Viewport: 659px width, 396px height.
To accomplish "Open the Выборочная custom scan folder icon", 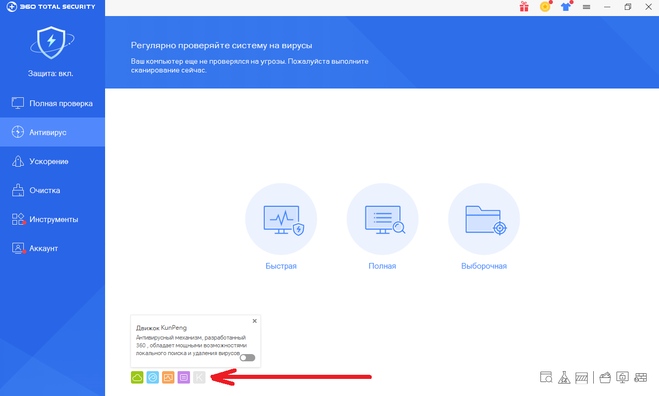I will (x=484, y=219).
